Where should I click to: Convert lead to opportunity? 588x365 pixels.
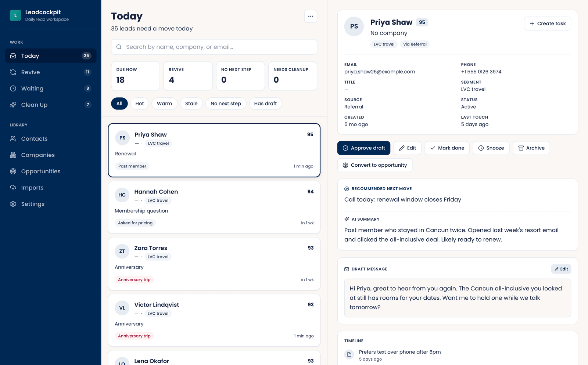375,165
